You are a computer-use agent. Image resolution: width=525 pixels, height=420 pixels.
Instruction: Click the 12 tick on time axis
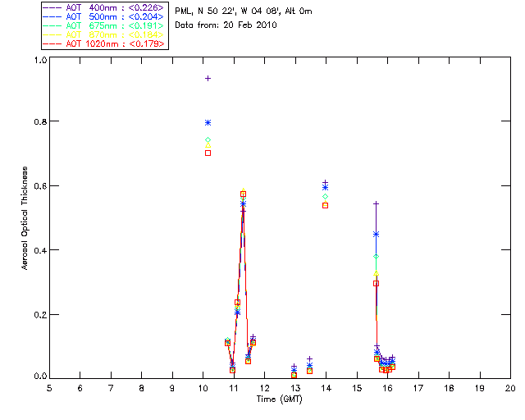[264, 387]
